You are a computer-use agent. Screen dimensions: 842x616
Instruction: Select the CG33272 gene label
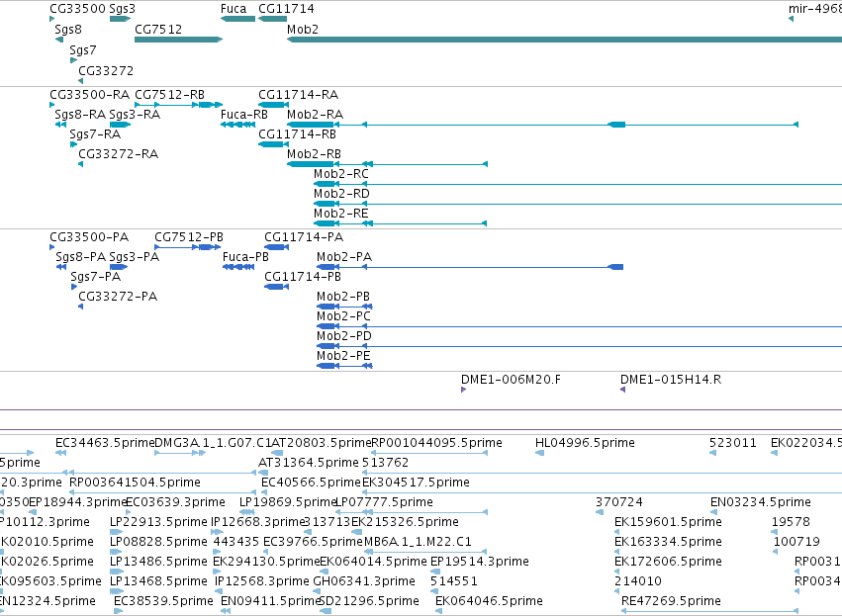pos(106,71)
